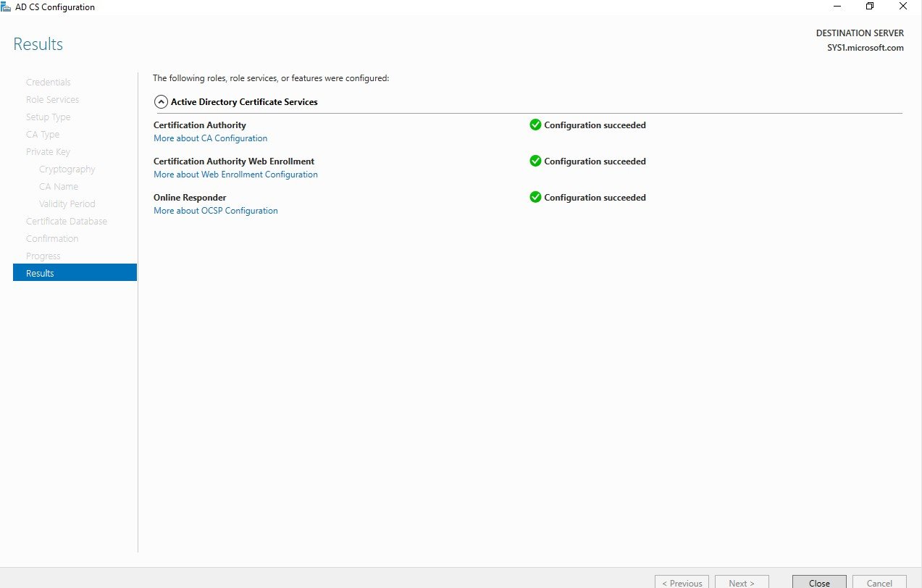
Task: Select Credentials step in sidebar
Action: pyautogui.click(x=49, y=83)
